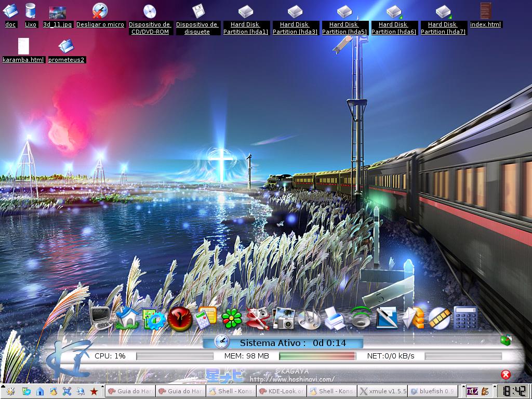Screen dimensions: 532x399
Task: Open Hard Disk Partition [hda1]
Action: click(246, 11)
